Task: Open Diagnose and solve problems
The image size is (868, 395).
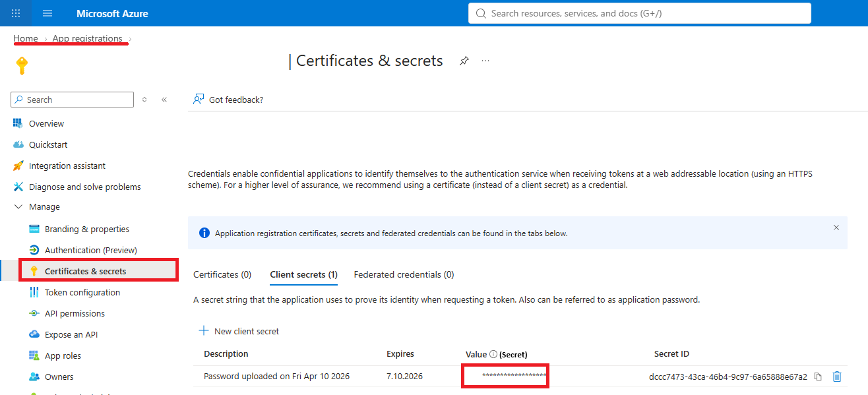Action: click(x=84, y=187)
